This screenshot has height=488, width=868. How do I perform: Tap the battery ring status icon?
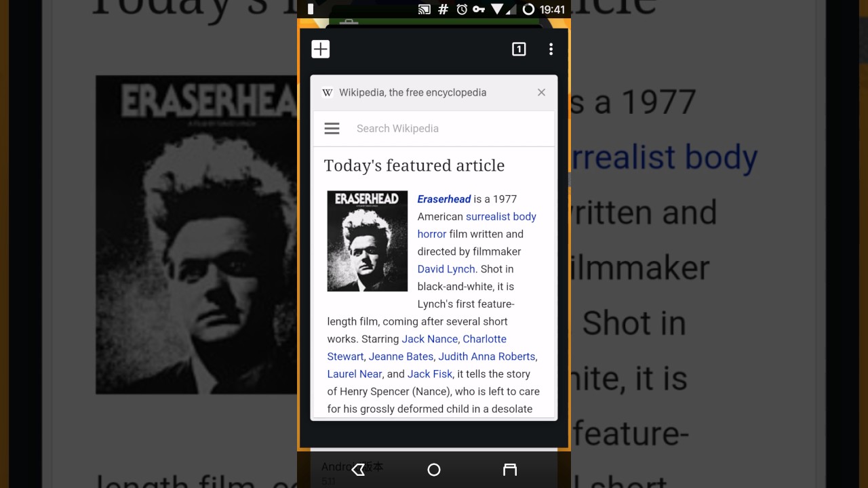(x=528, y=9)
